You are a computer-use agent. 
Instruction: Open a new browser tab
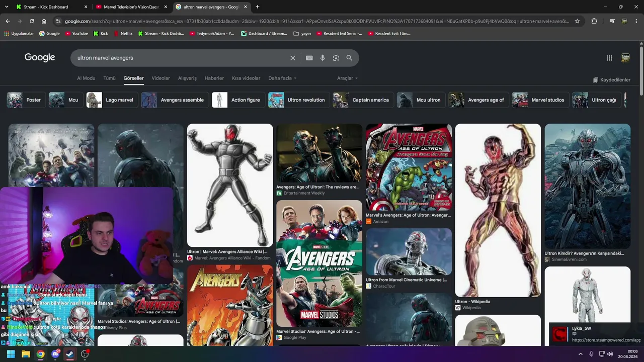tap(258, 7)
